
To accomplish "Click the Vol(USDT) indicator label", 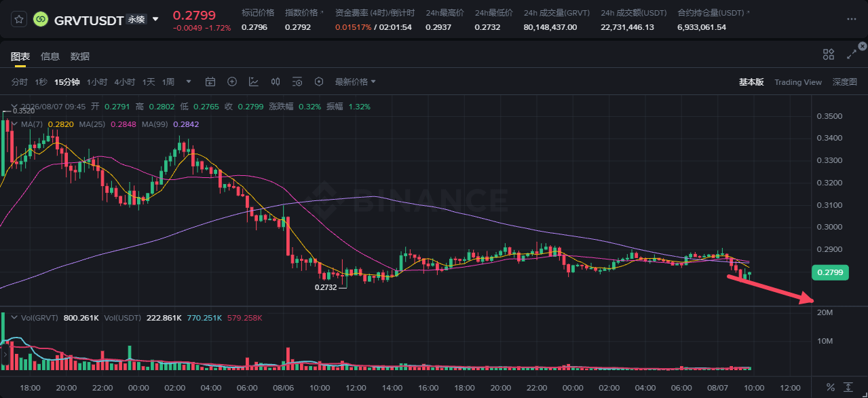I will [124, 318].
